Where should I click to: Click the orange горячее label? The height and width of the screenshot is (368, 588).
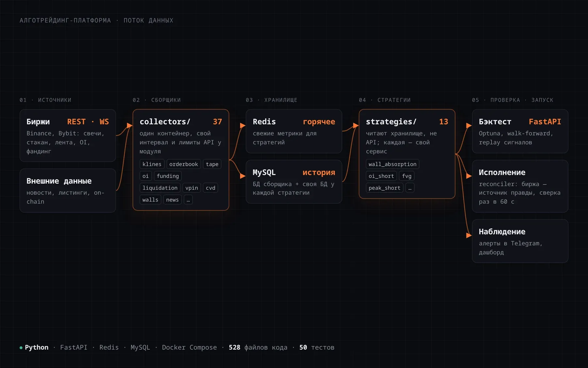click(319, 122)
